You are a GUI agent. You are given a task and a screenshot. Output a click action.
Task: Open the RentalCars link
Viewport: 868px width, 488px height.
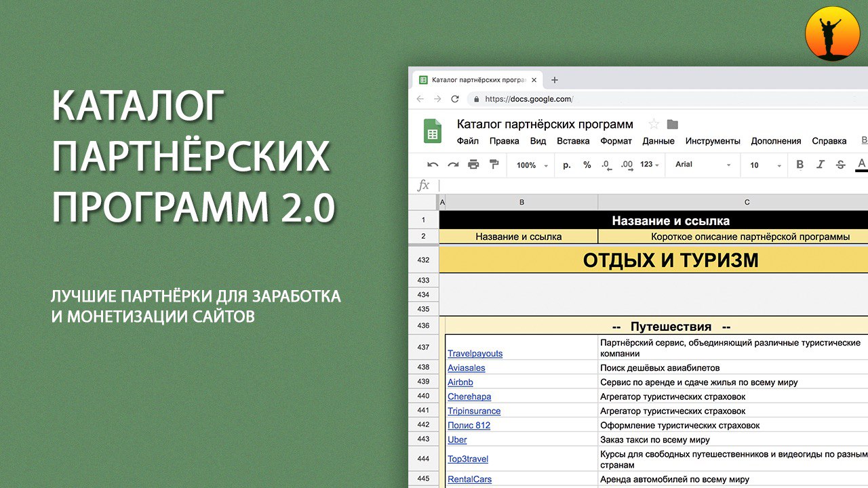click(469, 479)
